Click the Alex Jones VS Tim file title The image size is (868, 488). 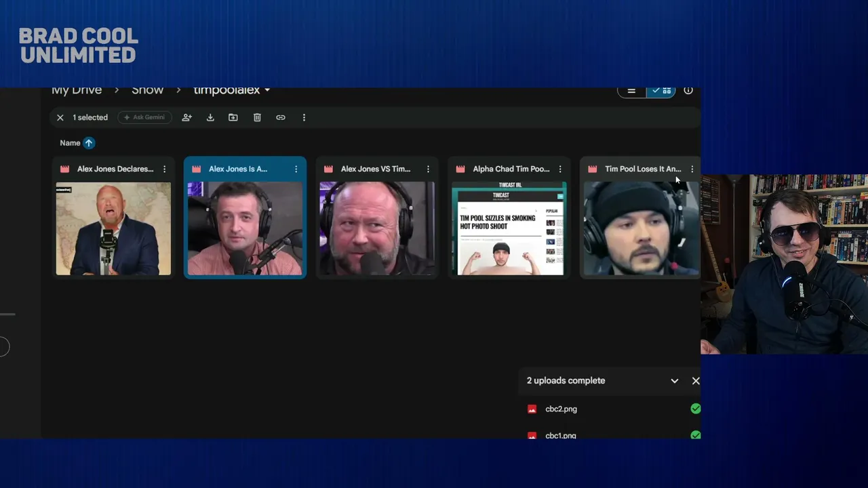376,169
